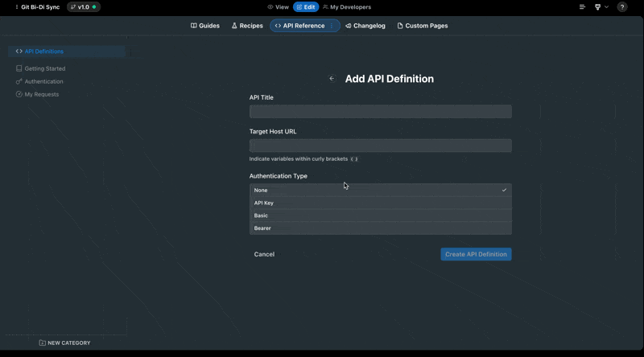Go to the Guides tab

(x=205, y=26)
